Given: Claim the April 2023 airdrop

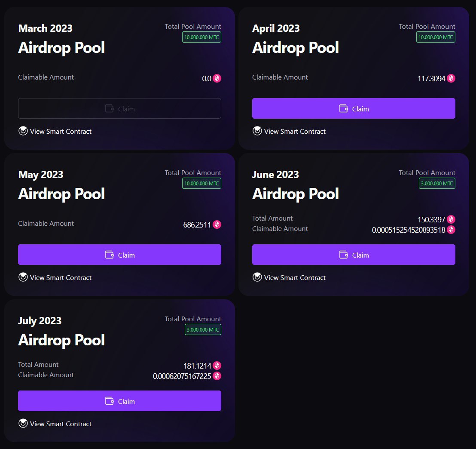Looking at the screenshot, I should 354,108.
